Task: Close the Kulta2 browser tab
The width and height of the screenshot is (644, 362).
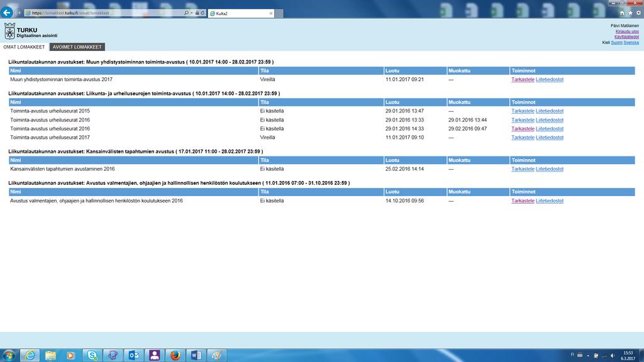Action: [270, 14]
